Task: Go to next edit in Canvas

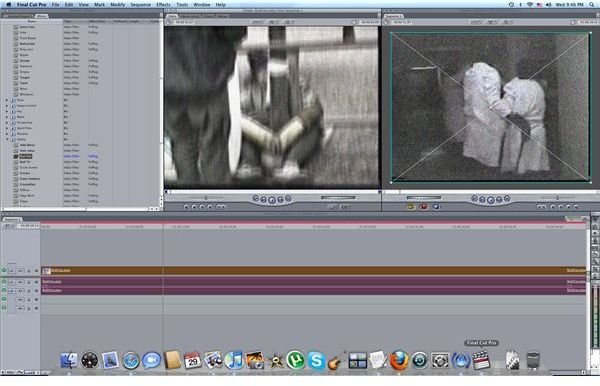Action: click(507, 199)
